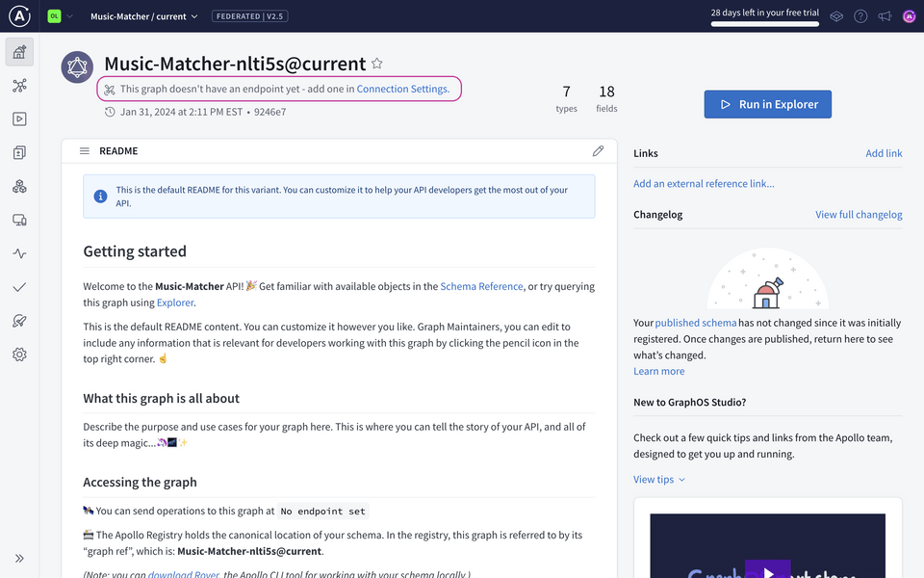Open graph Settings from the sidebar gear
This screenshot has width=924, height=578.
pyautogui.click(x=19, y=354)
